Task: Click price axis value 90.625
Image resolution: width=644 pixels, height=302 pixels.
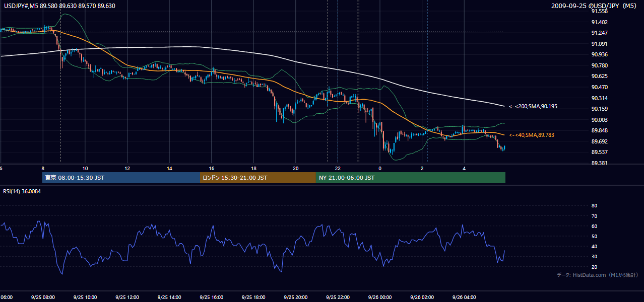Action: (x=600, y=76)
